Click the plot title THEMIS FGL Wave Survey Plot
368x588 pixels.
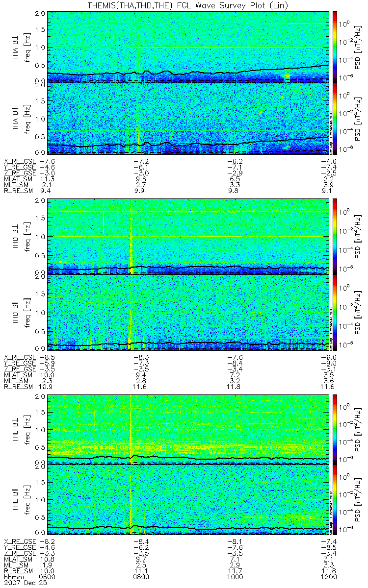coord(188,5)
